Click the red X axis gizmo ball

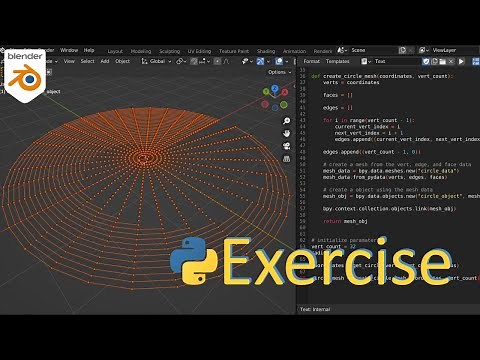pos(285,92)
